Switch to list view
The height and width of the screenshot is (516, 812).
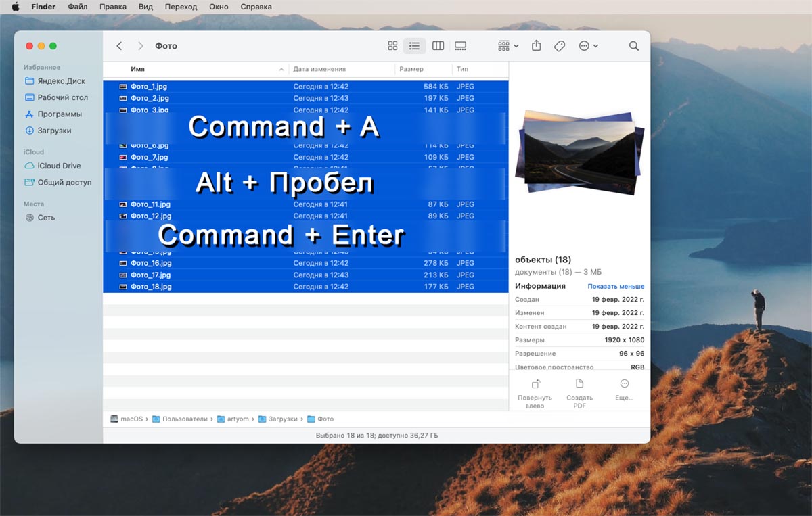415,46
